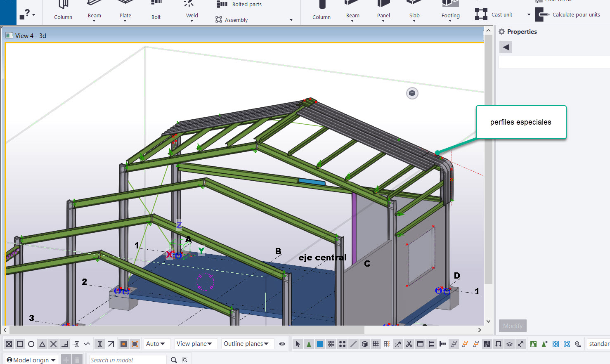Pick the Bolt tool in the ribbon

[x=156, y=11]
